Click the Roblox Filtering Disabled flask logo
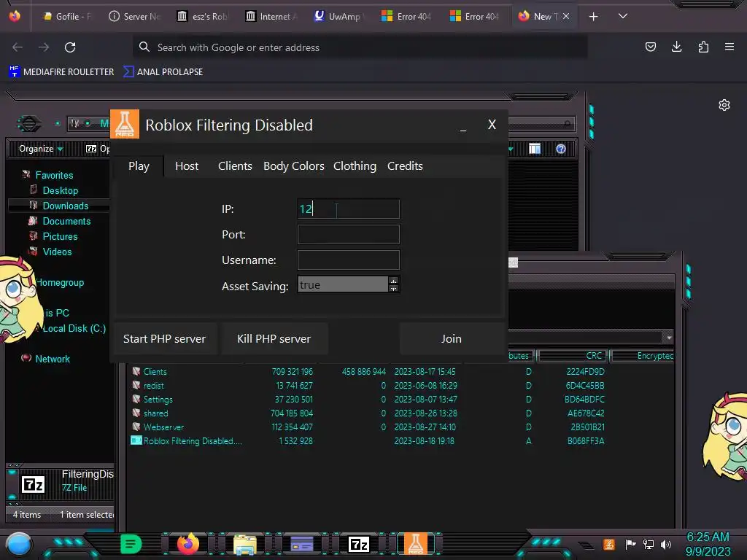747x560 pixels. click(125, 124)
